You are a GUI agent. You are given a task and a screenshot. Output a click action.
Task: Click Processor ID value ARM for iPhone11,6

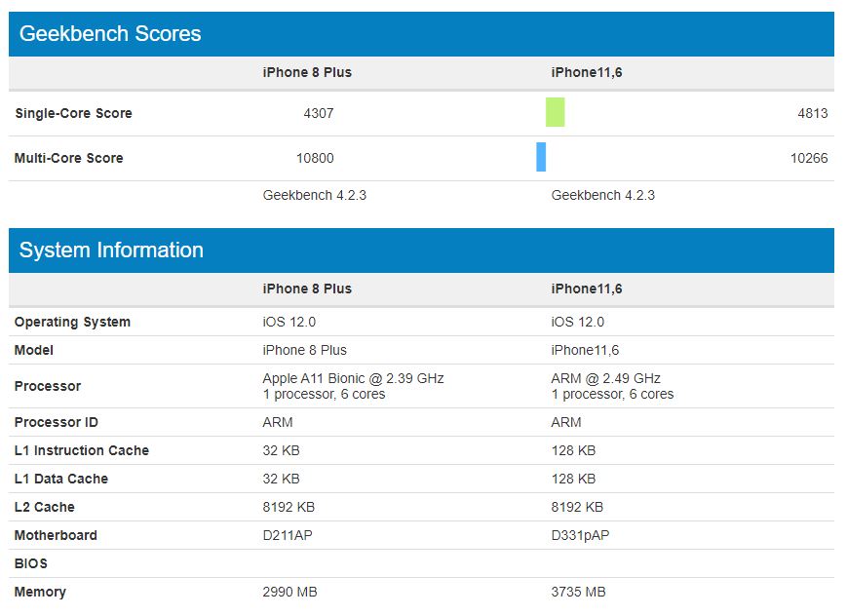[566, 423]
